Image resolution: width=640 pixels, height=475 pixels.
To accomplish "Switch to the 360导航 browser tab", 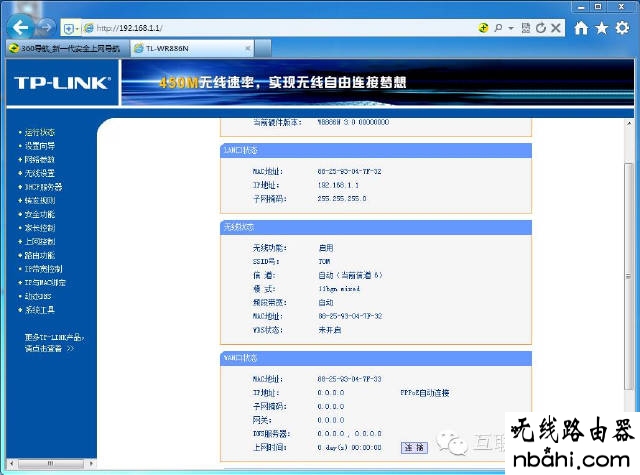I will 67,48.
